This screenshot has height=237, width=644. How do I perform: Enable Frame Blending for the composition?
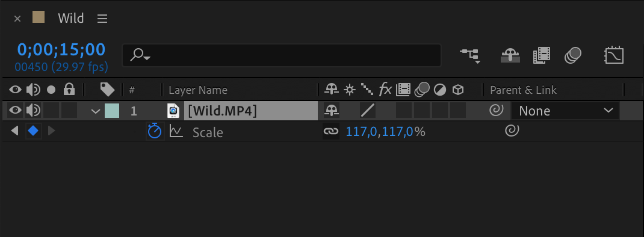click(541, 55)
